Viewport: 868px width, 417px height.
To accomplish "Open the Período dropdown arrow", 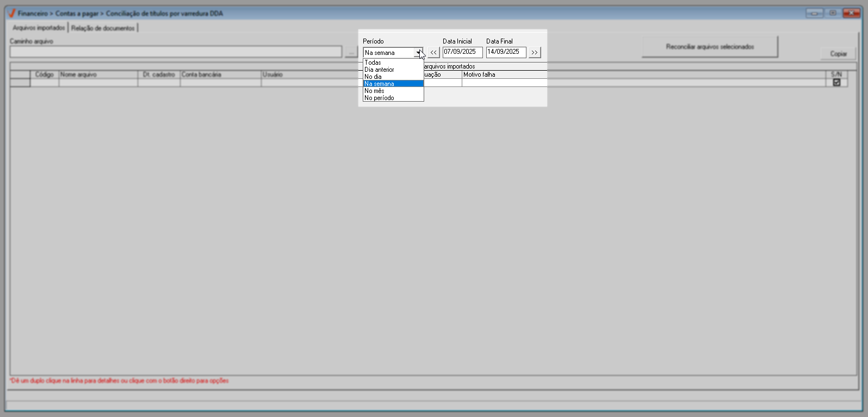I will coord(419,53).
